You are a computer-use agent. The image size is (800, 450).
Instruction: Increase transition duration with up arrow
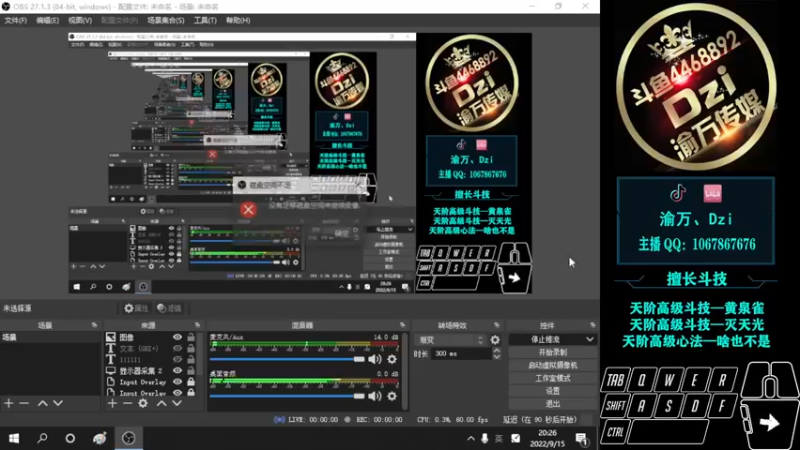(x=497, y=351)
